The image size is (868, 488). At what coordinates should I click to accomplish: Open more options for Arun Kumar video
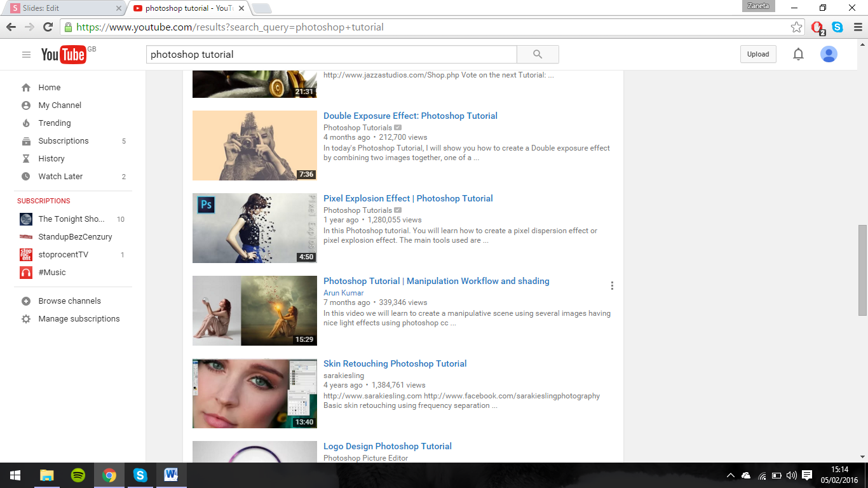(x=612, y=286)
